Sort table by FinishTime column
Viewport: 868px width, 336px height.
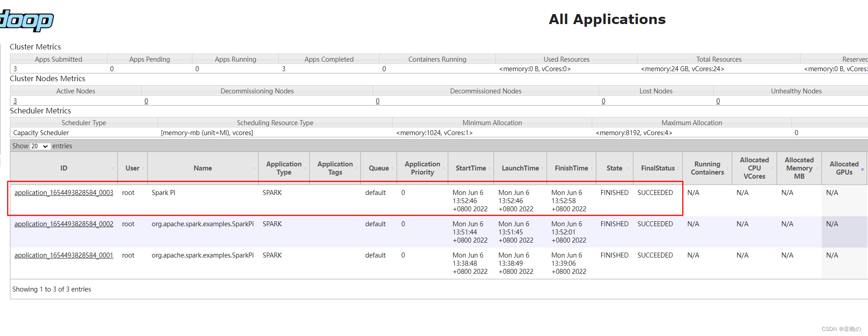pyautogui.click(x=571, y=168)
